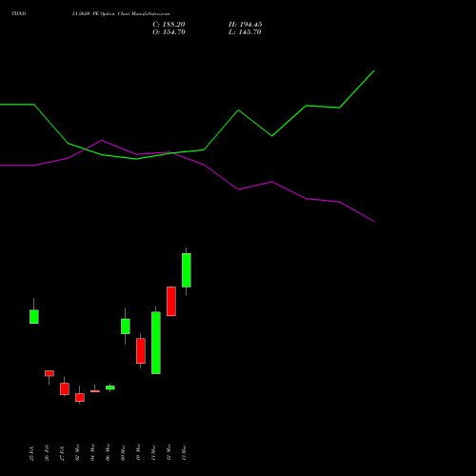Select the 10 Mar red candlestick
Viewport: 476px width, 476px height.
click(141, 350)
